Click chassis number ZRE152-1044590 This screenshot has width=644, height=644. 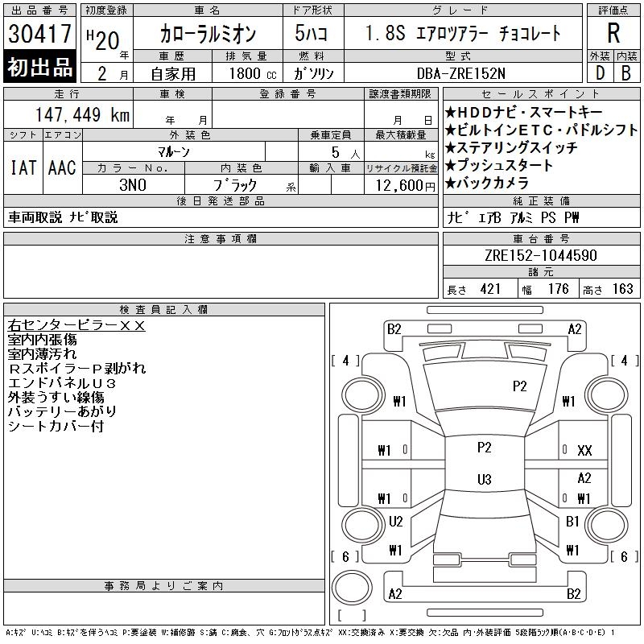[x=540, y=255]
